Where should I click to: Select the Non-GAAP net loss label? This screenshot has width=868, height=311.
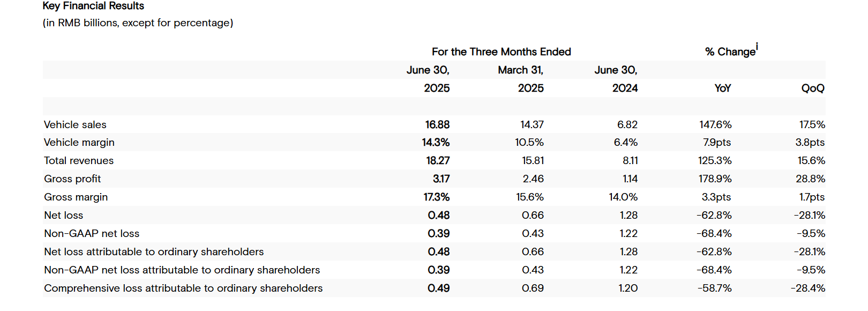click(x=92, y=234)
